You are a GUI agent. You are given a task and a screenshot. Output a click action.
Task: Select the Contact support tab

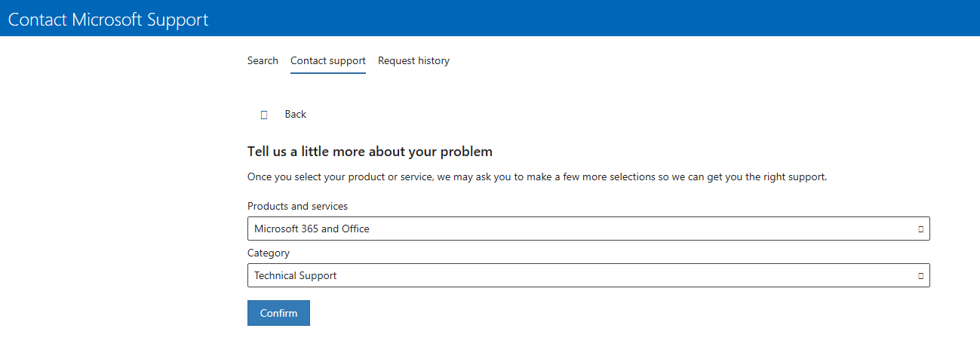pos(328,60)
